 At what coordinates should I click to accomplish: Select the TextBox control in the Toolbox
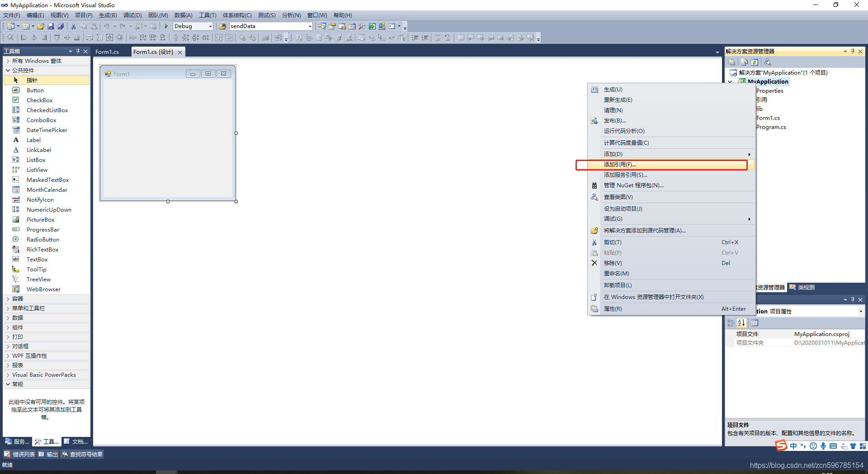click(x=47, y=259)
